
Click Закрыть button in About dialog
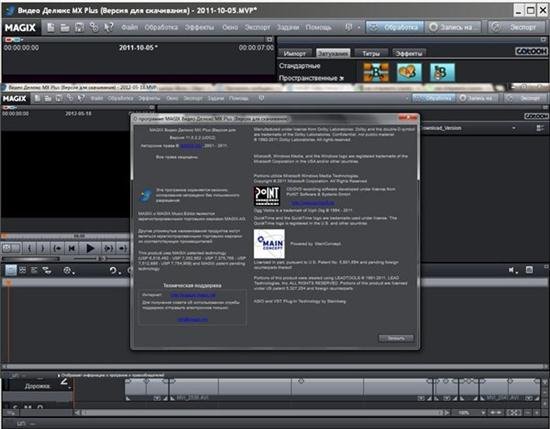[x=396, y=338]
